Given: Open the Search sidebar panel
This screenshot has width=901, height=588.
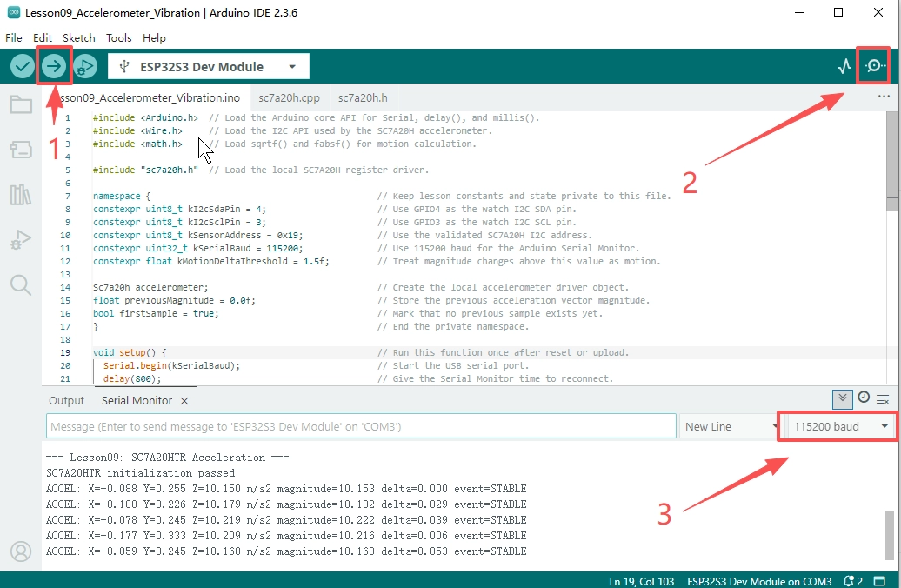Looking at the screenshot, I should tap(21, 284).
